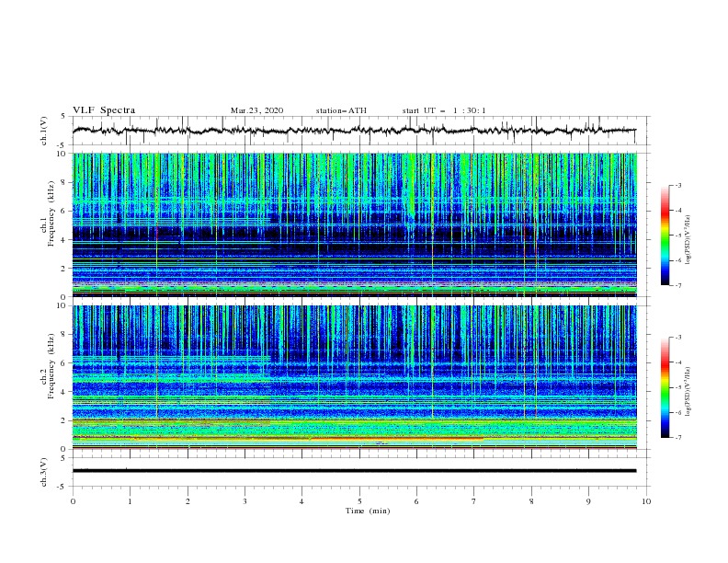Click the "1" minute tick label
Image resolution: width=728 pixels, height=563 pixels.
click(131, 501)
